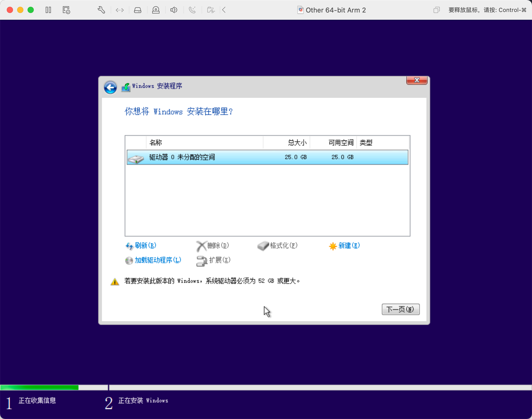Click the 你想将 Windows 安装在哪里 heading
The width and height of the screenshot is (532, 419).
(x=179, y=112)
